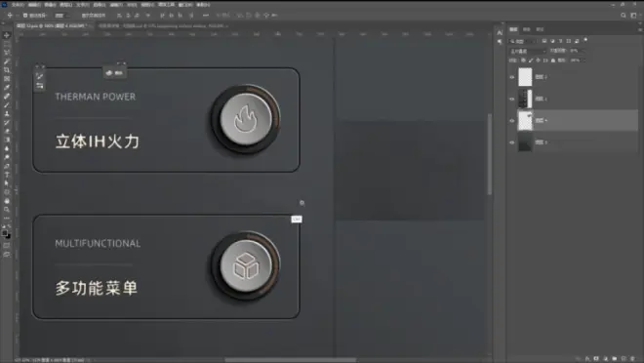The width and height of the screenshot is (644, 363).
Task: Select the Spot Healing Brush tool
Action: pos(7,96)
